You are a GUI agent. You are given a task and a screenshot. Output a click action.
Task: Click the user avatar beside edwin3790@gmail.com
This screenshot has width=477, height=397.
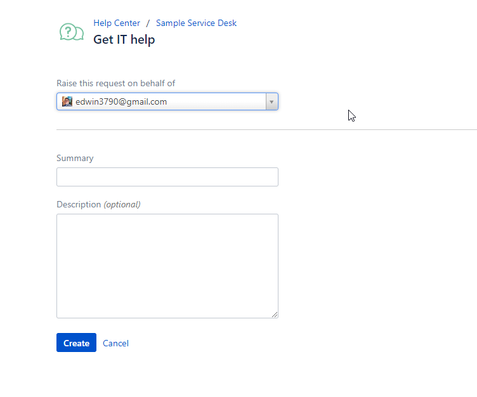click(67, 101)
